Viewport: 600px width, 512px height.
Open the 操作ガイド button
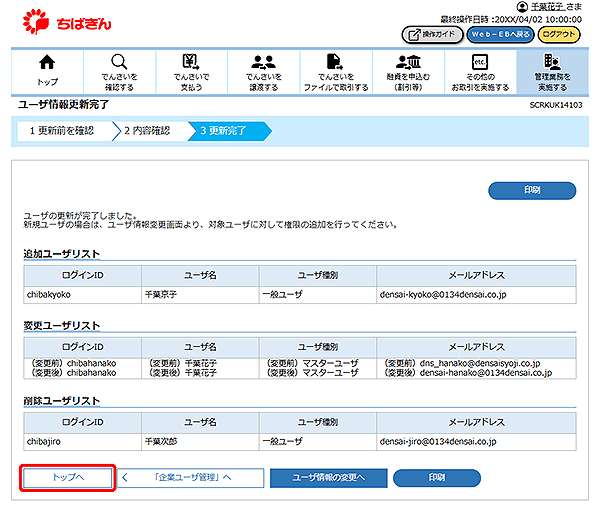pos(432,35)
